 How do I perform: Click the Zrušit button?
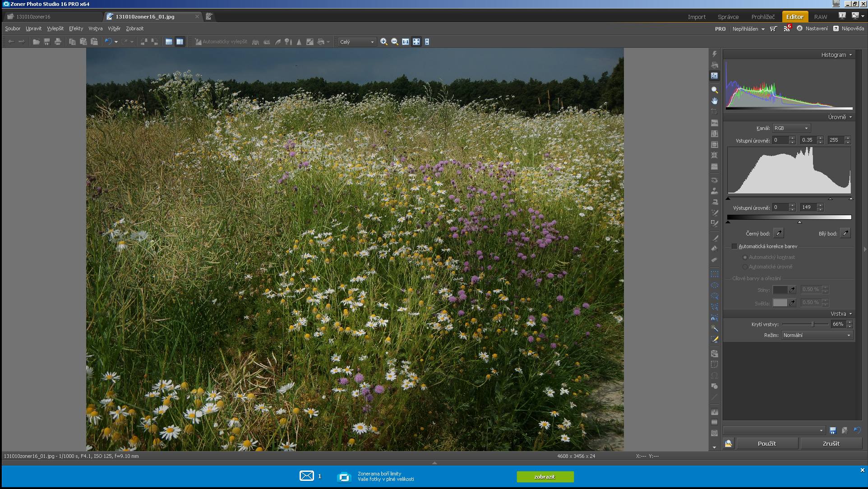coord(831,443)
